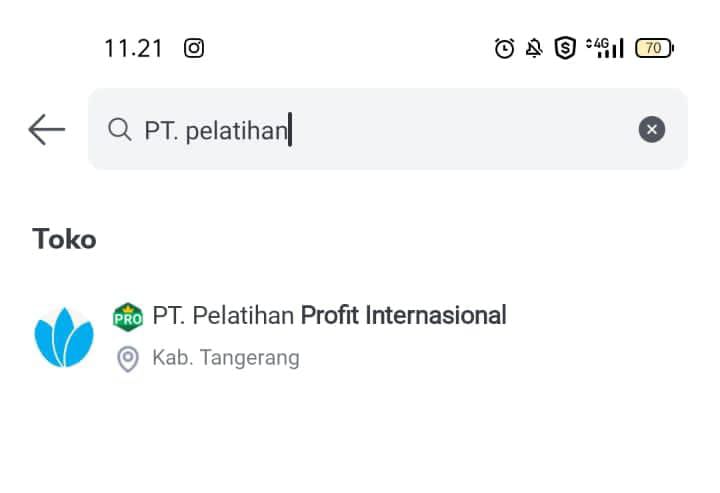Clear the search text with X button
The height and width of the screenshot is (493, 720).
coord(652,129)
